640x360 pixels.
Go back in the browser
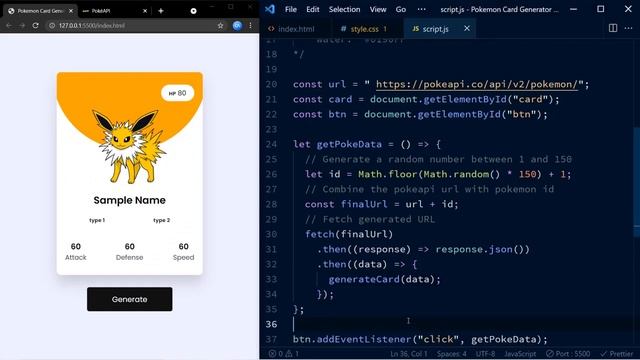(9, 25)
